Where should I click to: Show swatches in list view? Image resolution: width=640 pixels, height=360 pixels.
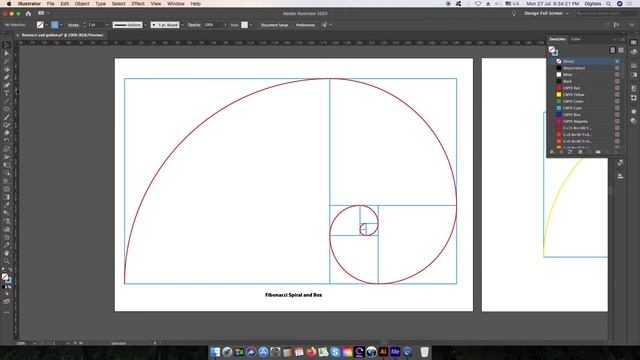pyautogui.click(x=612, y=50)
